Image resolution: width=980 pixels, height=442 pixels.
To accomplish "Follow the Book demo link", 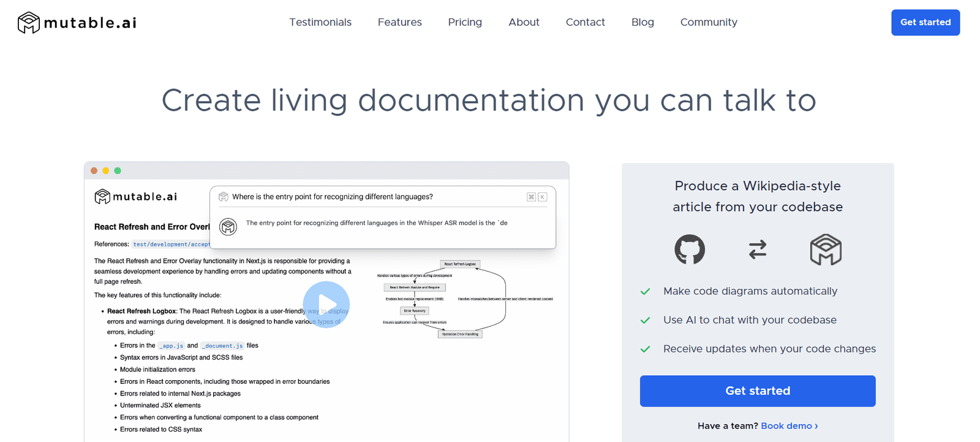I will (789, 426).
